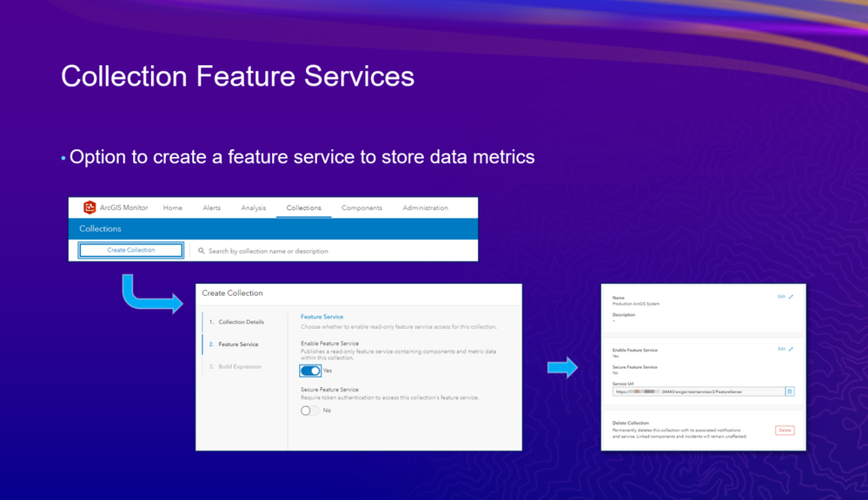The width and height of the screenshot is (868, 500).
Task: Click the magnifier icon in collection search
Action: click(x=202, y=251)
